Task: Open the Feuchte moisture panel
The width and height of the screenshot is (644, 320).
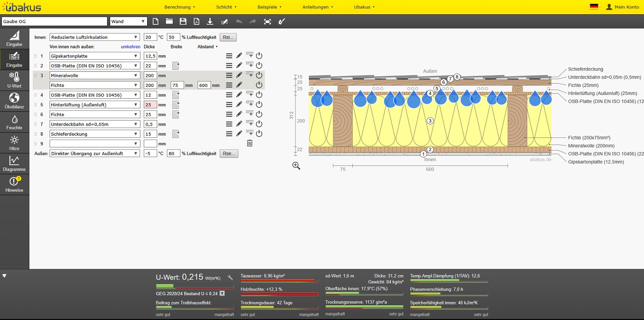Action: point(14,122)
